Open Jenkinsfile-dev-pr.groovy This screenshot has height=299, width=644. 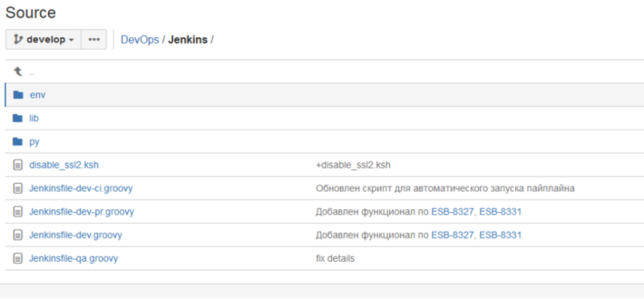click(81, 212)
